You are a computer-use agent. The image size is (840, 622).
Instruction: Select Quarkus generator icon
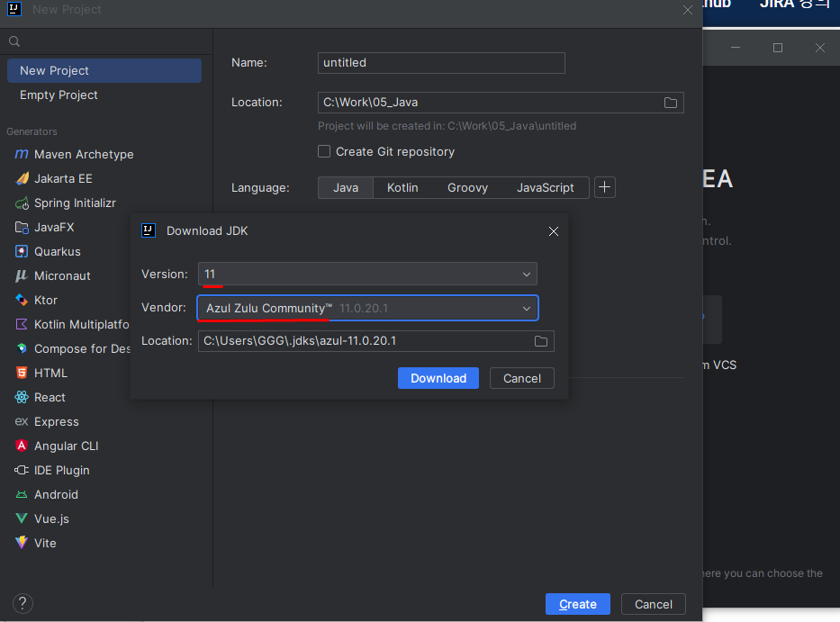(x=22, y=251)
